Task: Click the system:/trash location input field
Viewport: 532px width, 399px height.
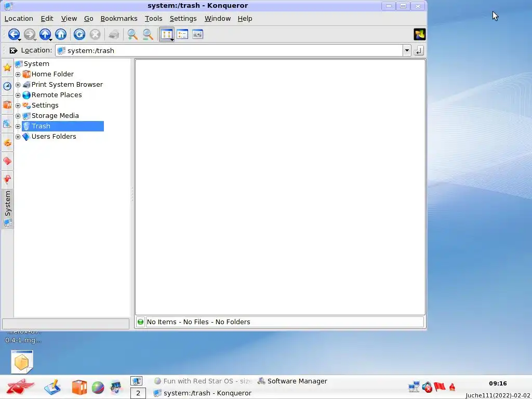Action: click(x=230, y=50)
